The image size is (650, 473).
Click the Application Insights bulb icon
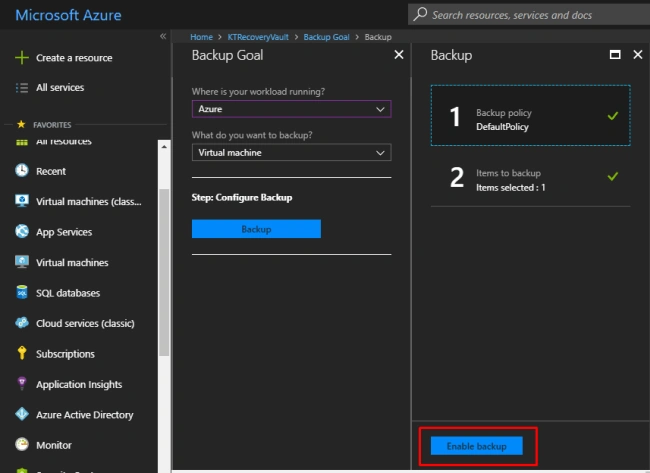point(22,383)
